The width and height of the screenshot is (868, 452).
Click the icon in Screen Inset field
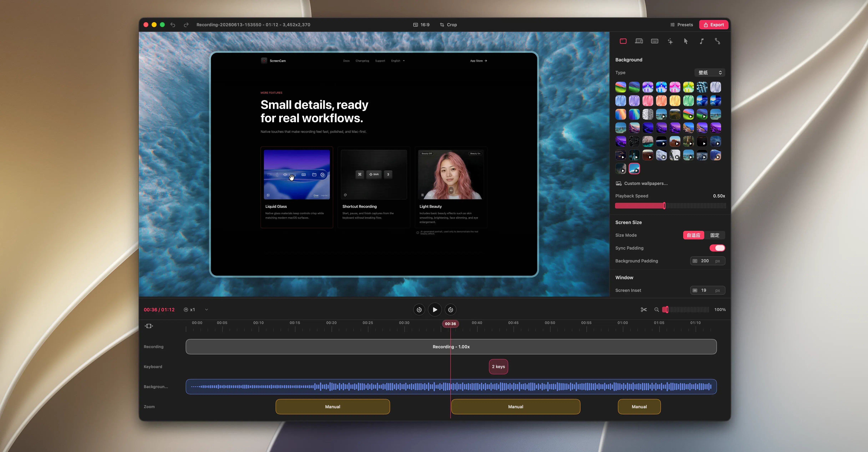coord(695,290)
